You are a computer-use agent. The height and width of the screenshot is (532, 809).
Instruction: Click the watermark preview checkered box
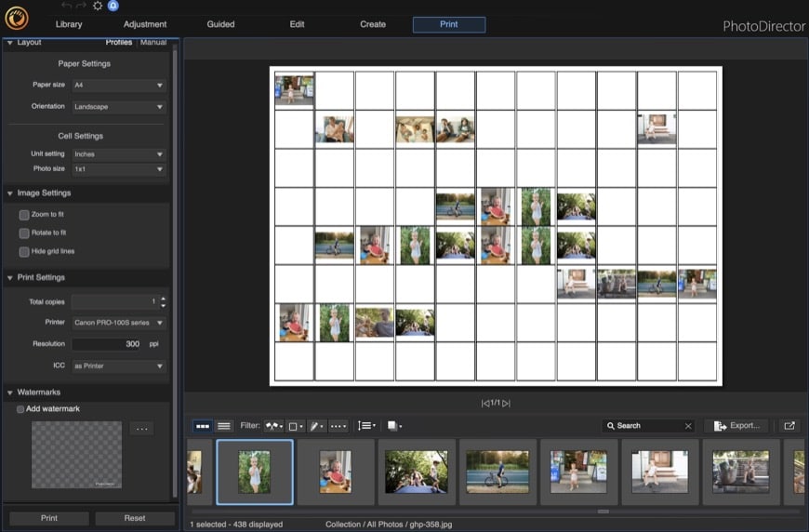coord(77,455)
